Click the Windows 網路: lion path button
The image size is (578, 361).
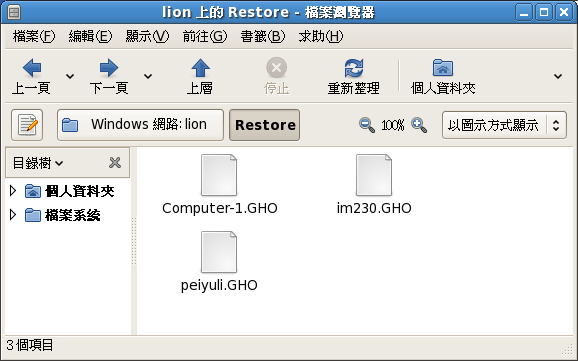[x=140, y=125]
